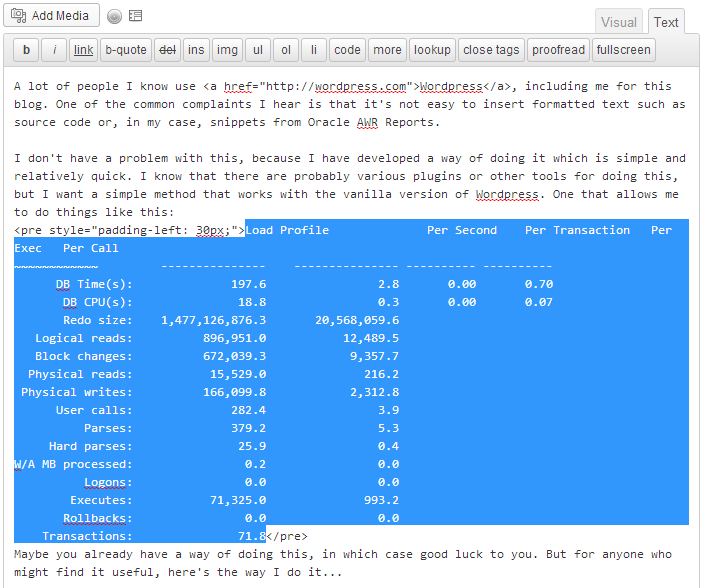
Task: Insert an image with the img button
Action: pyautogui.click(x=227, y=50)
